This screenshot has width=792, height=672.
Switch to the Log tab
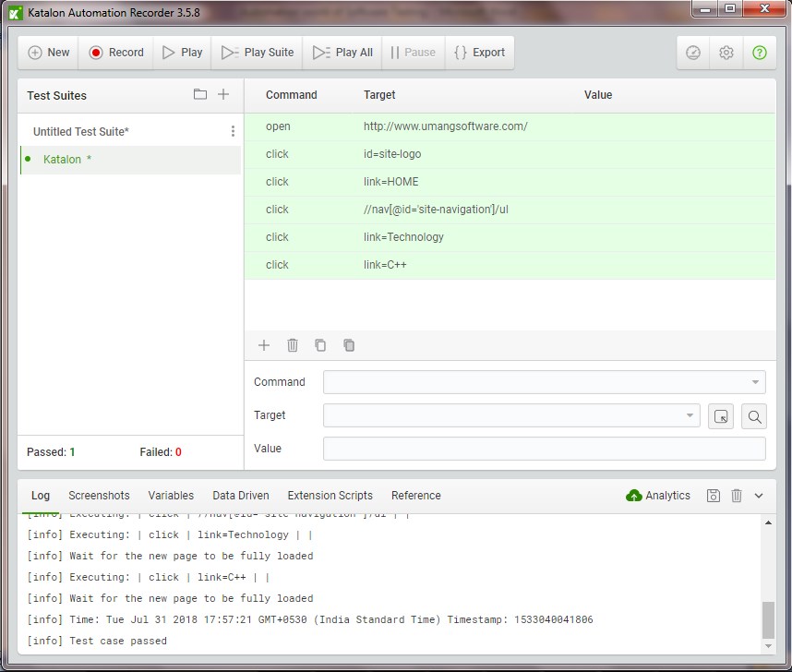[41, 496]
